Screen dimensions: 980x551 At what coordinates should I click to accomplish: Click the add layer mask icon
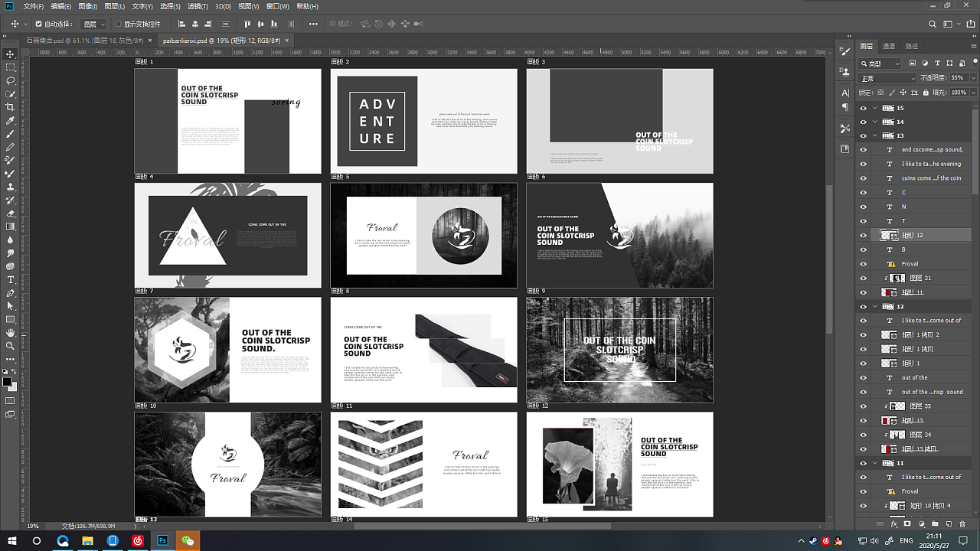[907, 524]
